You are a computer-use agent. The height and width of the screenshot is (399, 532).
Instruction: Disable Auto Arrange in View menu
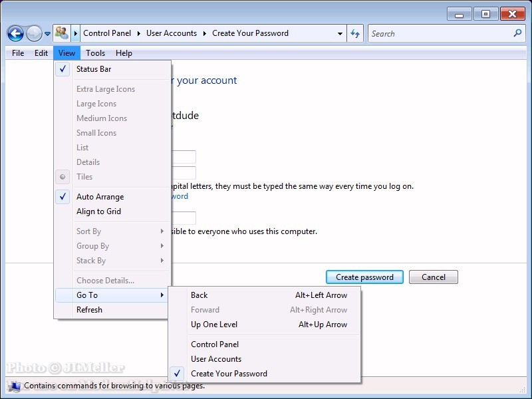pyautogui.click(x=100, y=197)
